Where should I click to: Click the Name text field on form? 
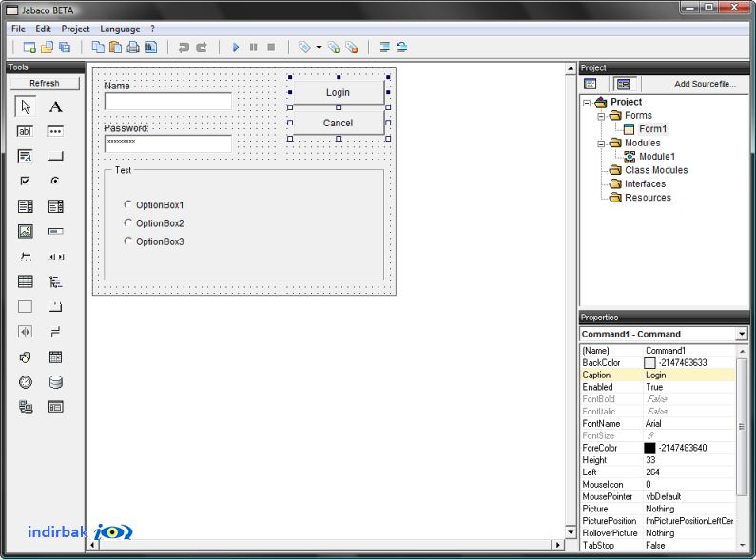167,101
